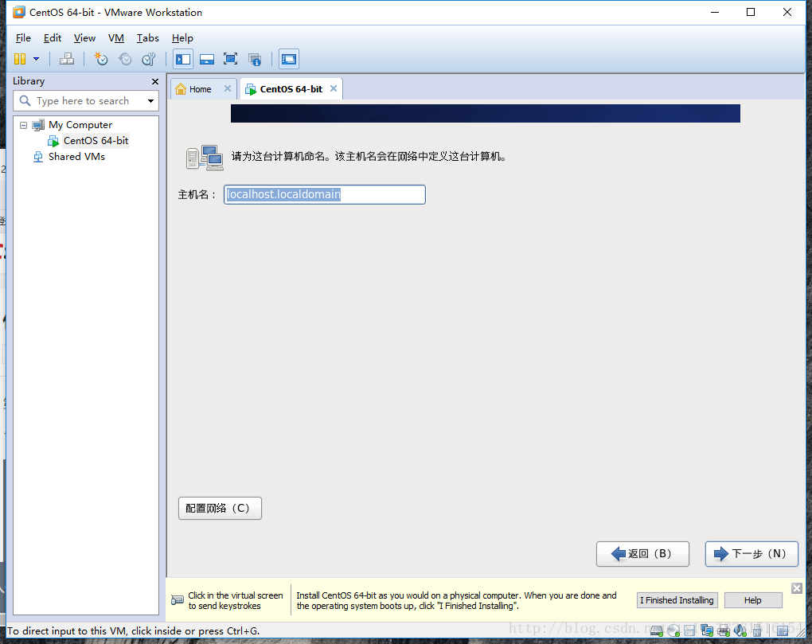Click the 下一步 (N) next button

(x=751, y=554)
